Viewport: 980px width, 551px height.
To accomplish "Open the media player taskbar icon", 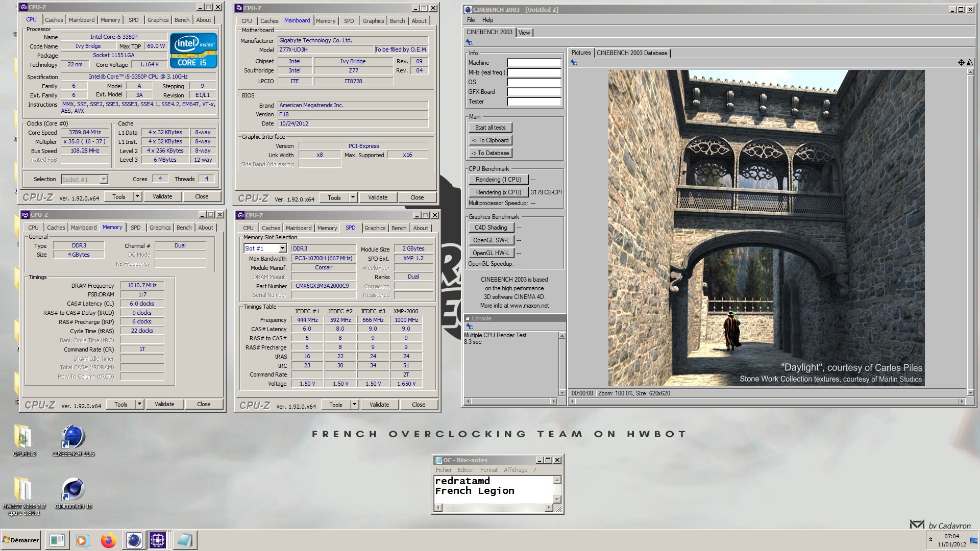I will pos(82,540).
